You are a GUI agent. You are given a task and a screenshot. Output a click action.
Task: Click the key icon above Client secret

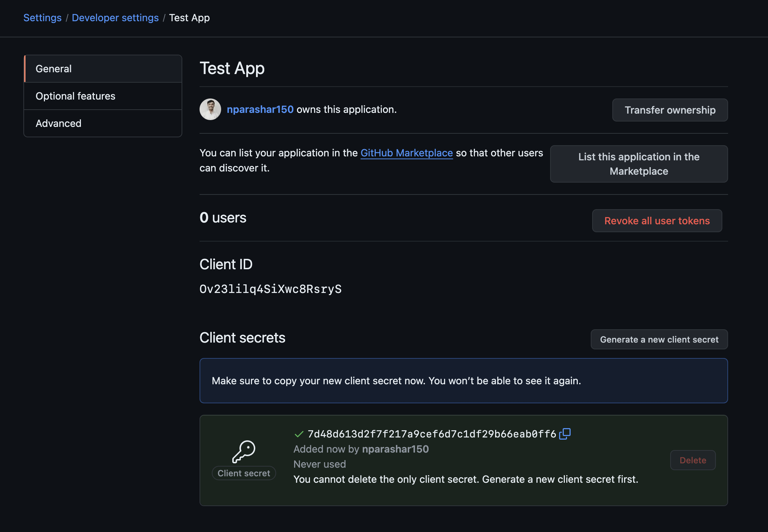(x=244, y=451)
